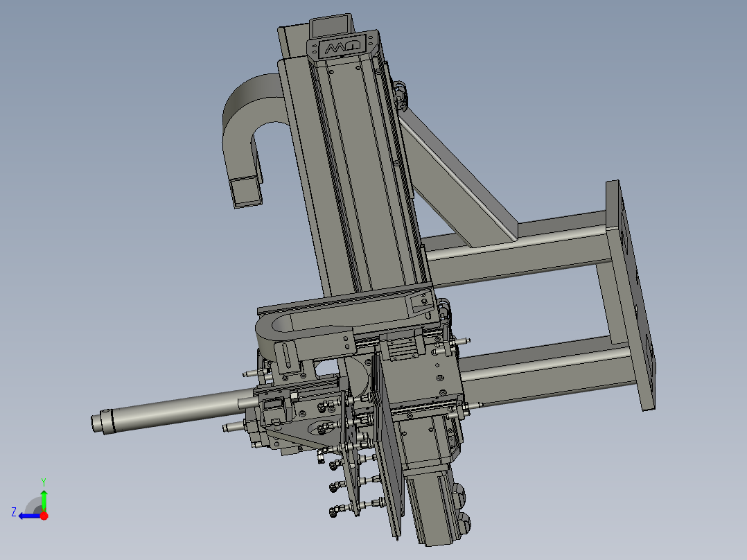Click the red origin dot of the triad
The image size is (747, 560).
[x=44, y=516]
